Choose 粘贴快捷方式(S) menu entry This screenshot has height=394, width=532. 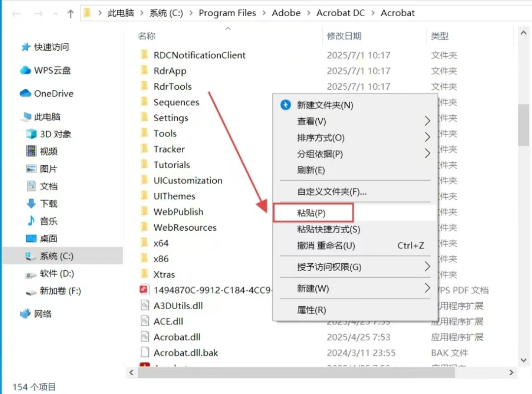click(355, 229)
